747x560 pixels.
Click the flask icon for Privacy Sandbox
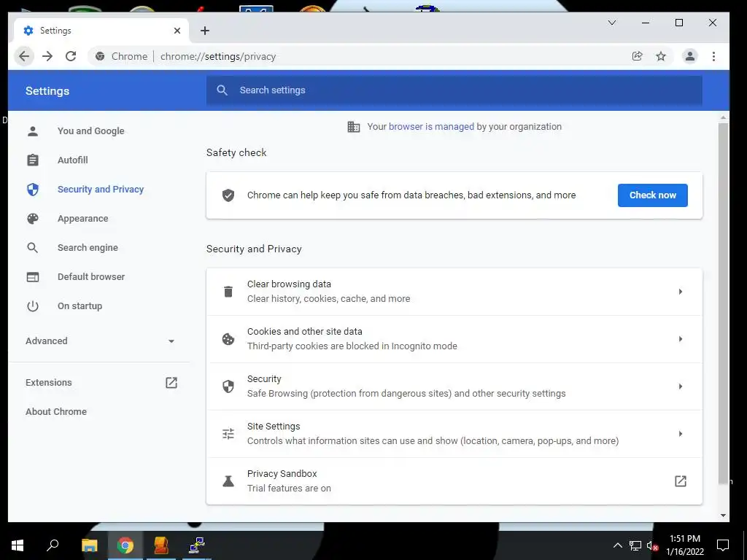[x=228, y=481]
